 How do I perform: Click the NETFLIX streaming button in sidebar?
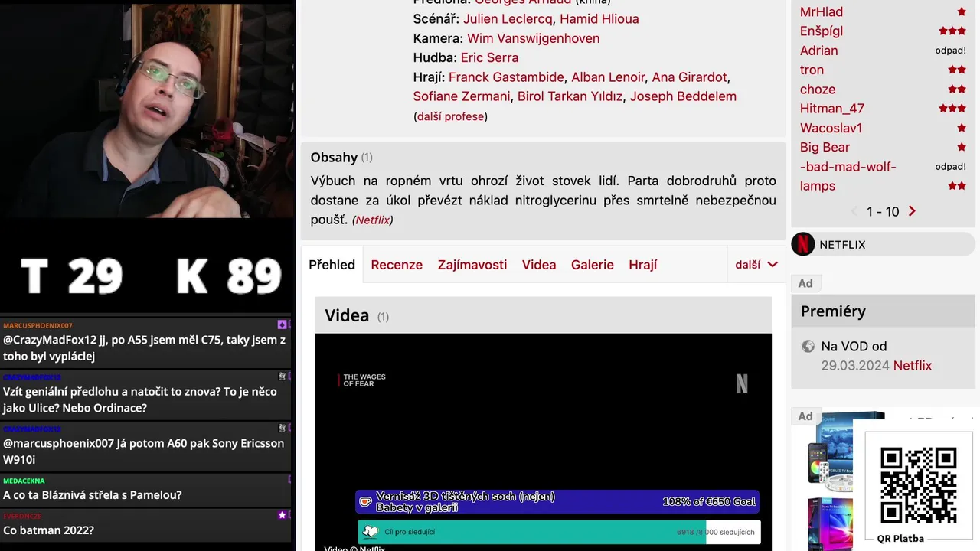884,244
